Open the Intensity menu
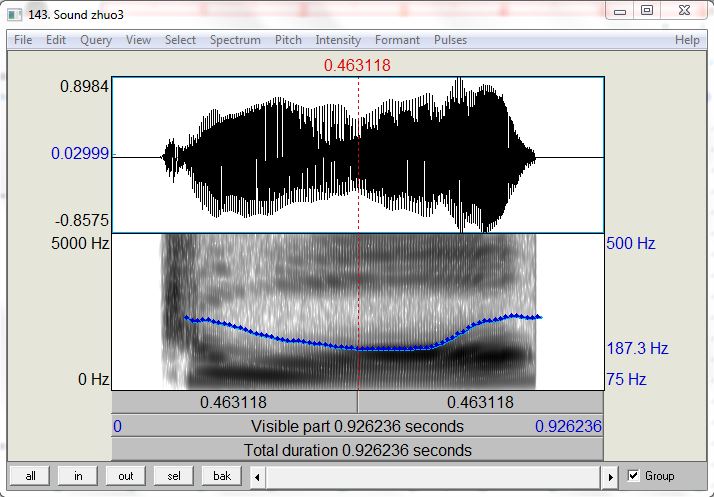 338,40
